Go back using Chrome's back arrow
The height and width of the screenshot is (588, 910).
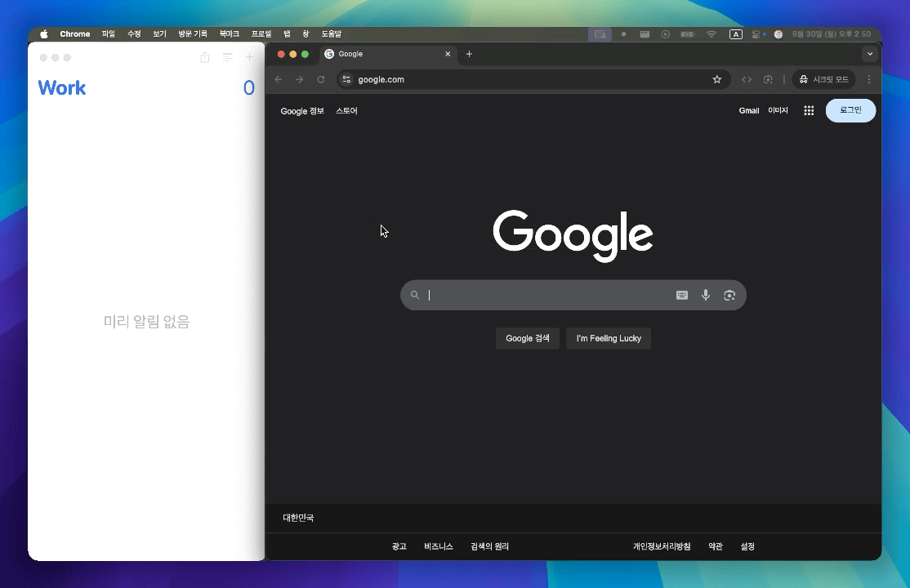pos(279,79)
